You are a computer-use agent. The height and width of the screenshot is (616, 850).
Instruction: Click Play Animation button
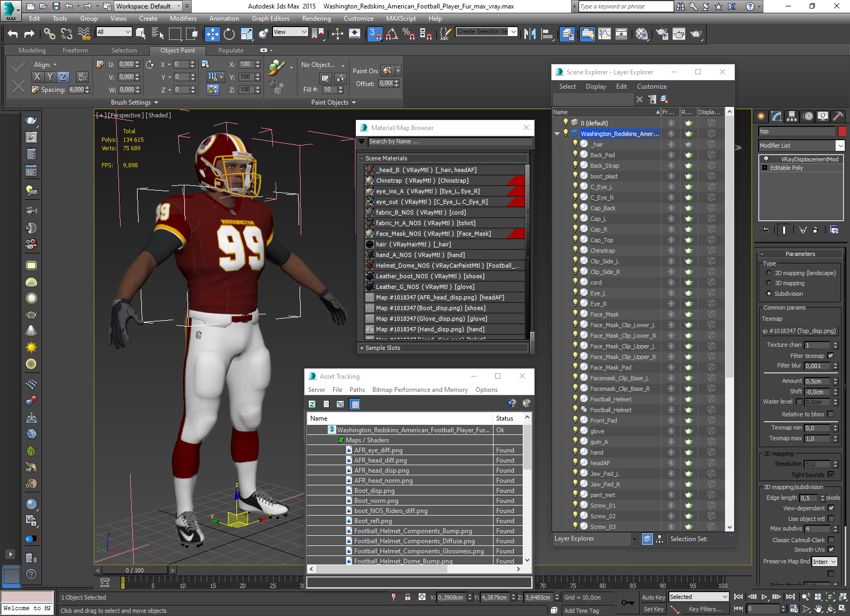(x=764, y=597)
